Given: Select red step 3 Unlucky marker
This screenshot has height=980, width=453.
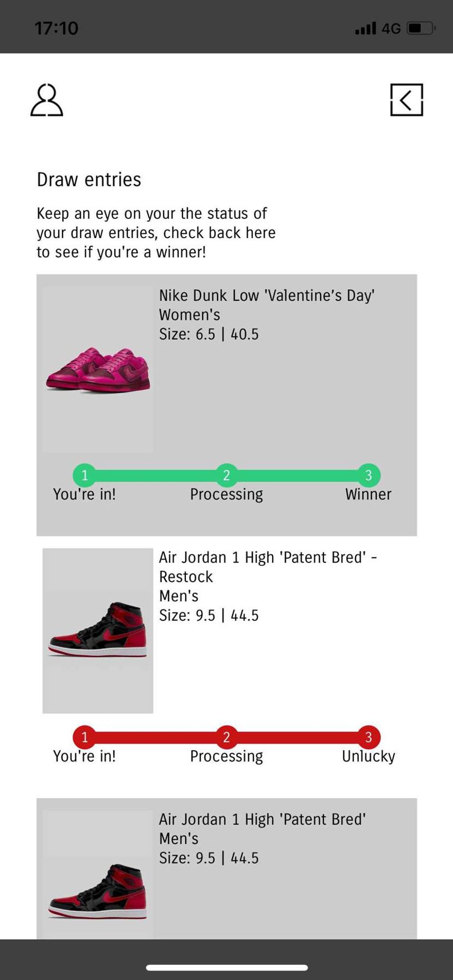Looking at the screenshot, I should (369, 737).
